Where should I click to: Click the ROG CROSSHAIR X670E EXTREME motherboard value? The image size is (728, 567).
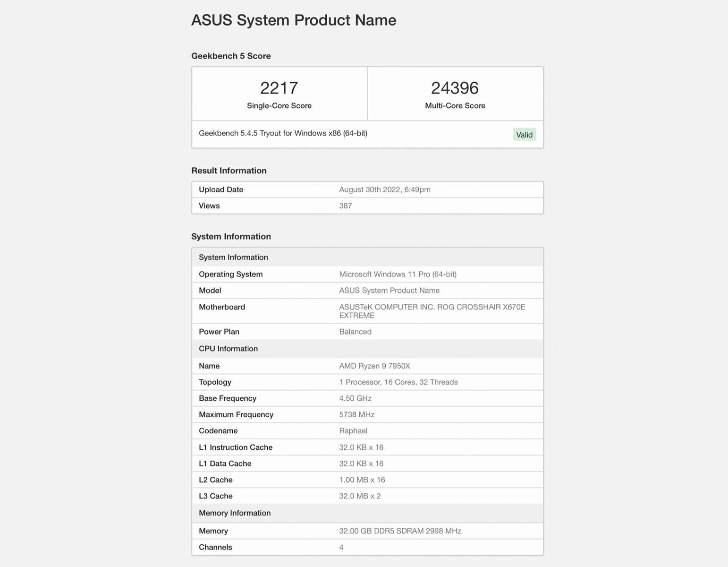click(432, 311)
